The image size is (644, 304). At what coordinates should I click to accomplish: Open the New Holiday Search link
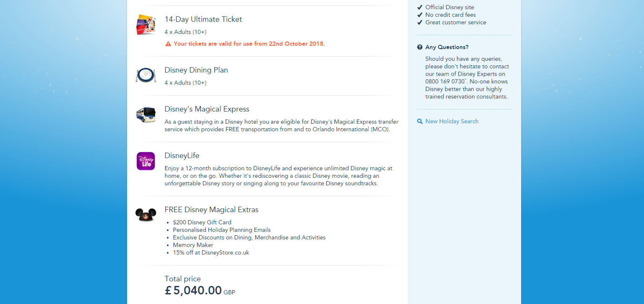pyautogui.click(x=452, y=121)
